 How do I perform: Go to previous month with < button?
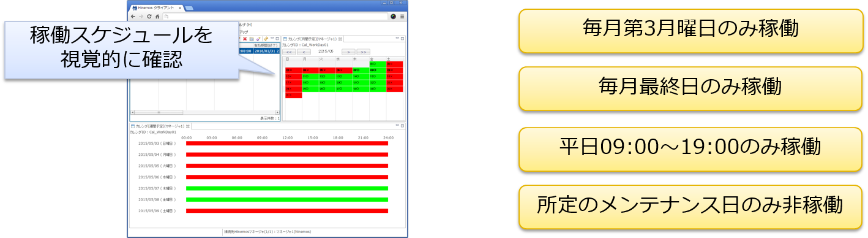point(304,52)
